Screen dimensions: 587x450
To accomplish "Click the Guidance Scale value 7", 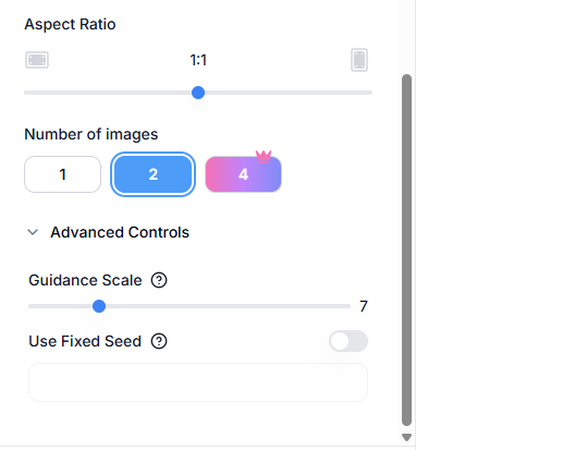I will (x=364, y=306).
